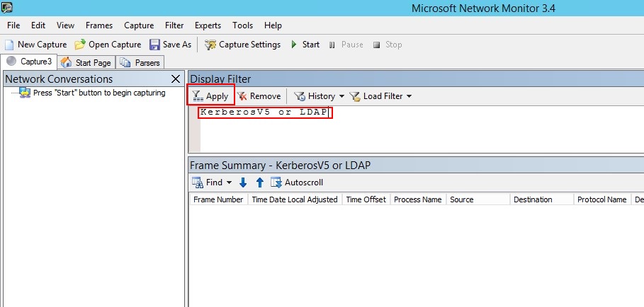Click the Load Filter button
This screenshot has width=644, height=307.
[x=376, y=96]
